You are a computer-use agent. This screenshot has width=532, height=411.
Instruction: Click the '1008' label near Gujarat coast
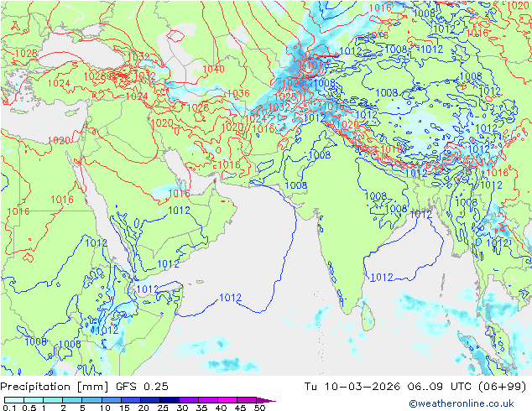(x=296, y=185)
